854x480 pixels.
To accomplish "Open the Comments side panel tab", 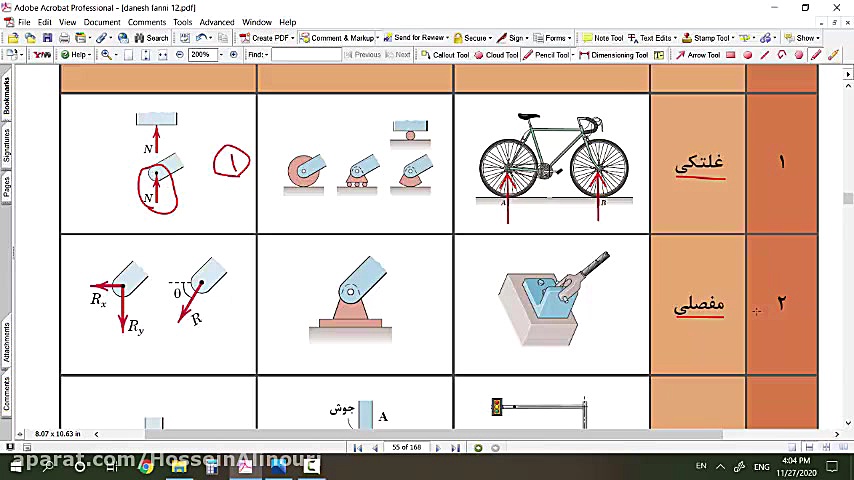I will (6, 393).
